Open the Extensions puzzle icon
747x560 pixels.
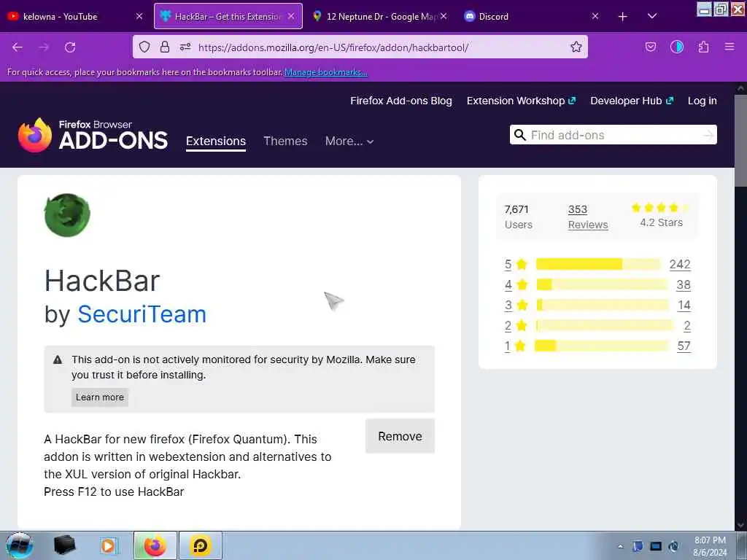[x=703, y=47]
